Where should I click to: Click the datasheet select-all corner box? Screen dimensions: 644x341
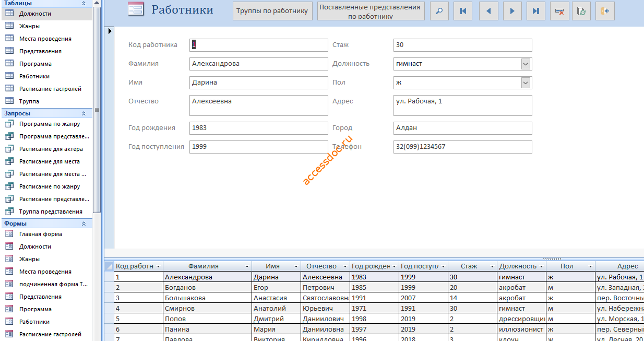[x=109, y=266]
